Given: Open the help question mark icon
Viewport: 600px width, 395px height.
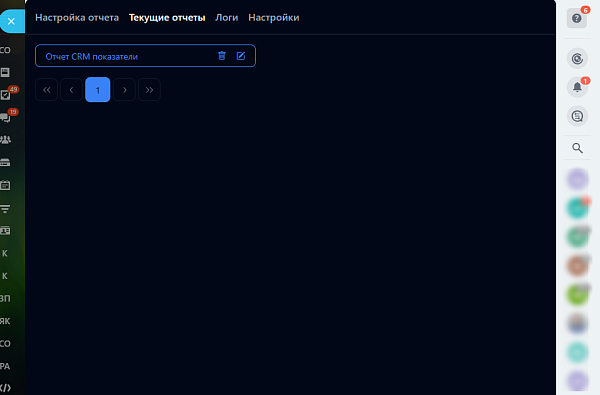Looking at the screenshot, I should click(x=577, y=18).
